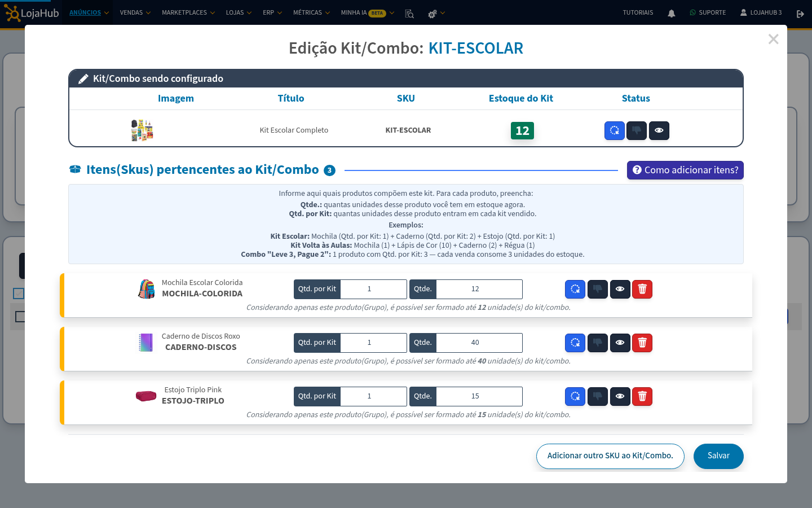Click thumbs-down icon for CADERNO-DISCOS
Image resolution: width=812 pixels, height=508 pixels.
pyautogui.click(x=598, y=343)
